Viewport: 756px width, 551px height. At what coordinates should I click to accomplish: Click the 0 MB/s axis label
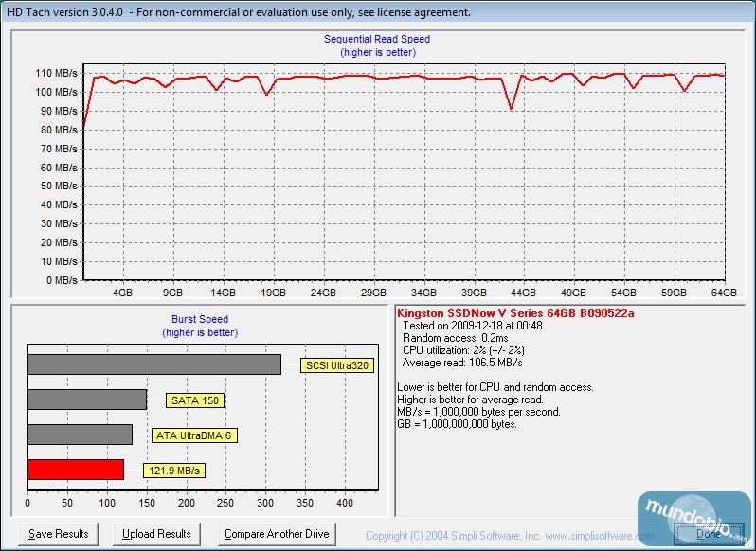pyautogui.click(x=60, y=280)
